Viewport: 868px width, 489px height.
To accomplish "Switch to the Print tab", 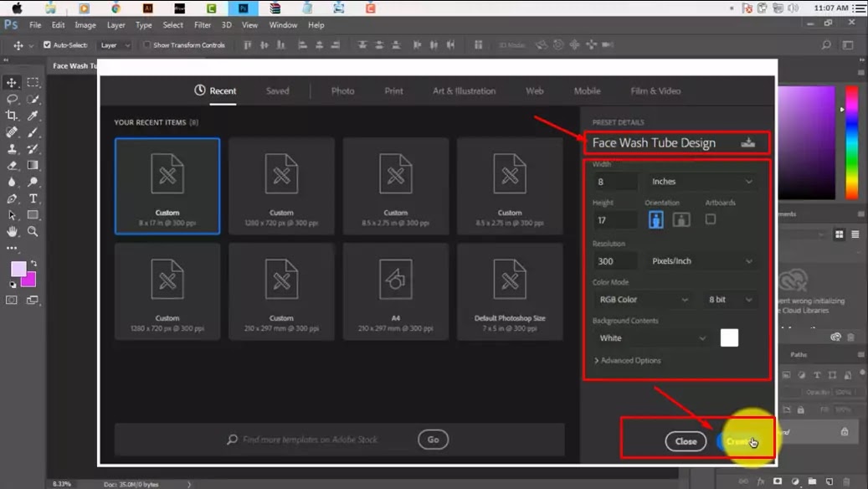I will [x=393, y=90].
